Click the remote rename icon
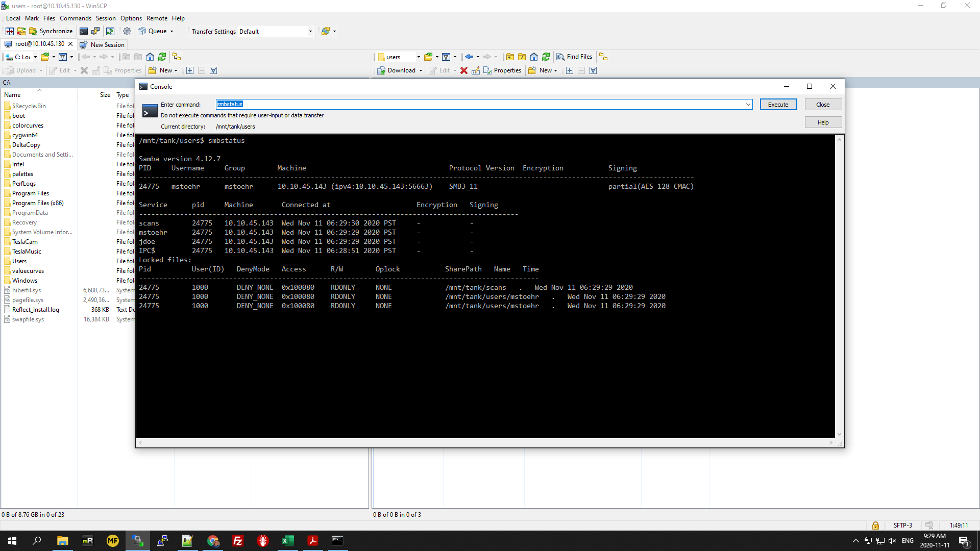This screenshot has width=980, height=551. tap(476, 70)
